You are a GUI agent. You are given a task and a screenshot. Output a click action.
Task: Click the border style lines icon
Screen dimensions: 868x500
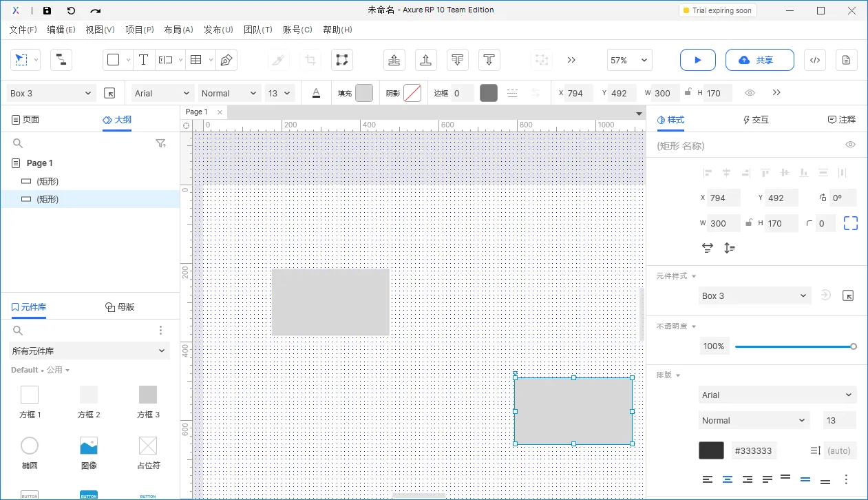point(512,93)
